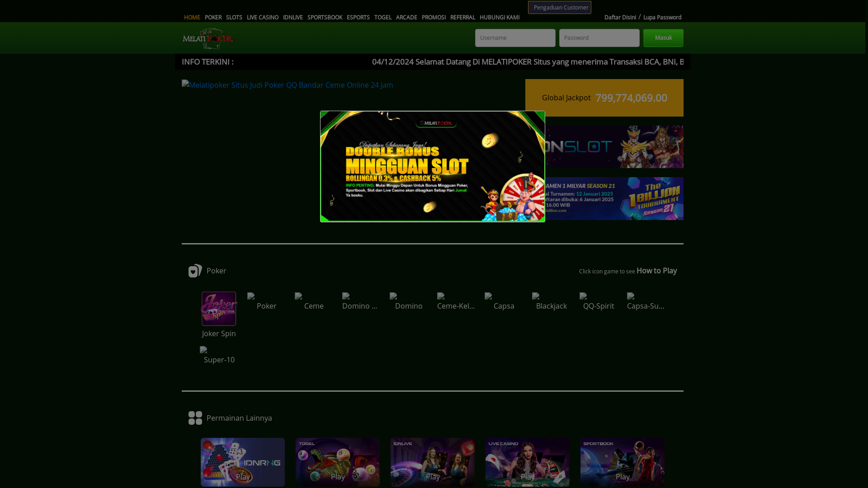
Task: Select the Poker game icon
Action: point(266,302)
